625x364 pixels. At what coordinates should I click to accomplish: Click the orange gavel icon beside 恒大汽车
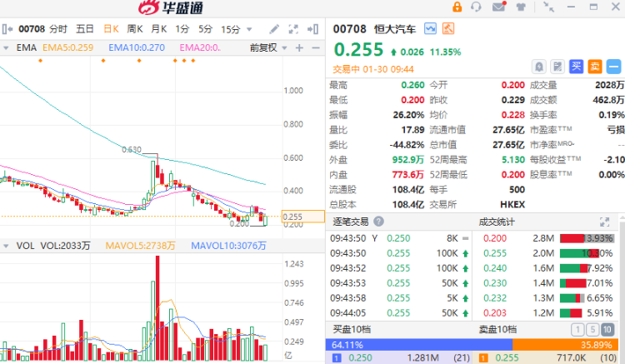pyautogui.click(x=448, y=28)
